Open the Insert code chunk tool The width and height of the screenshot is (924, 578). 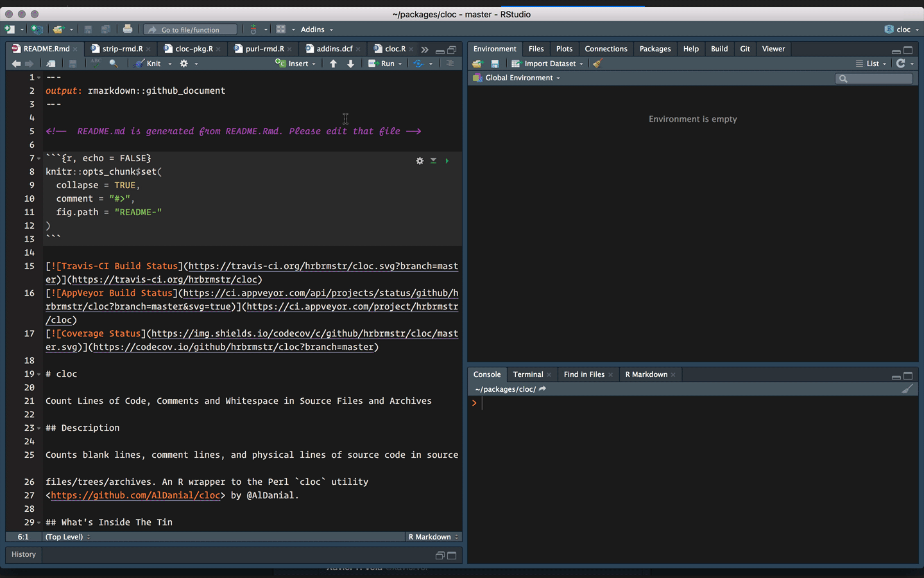[x=294, y=63]
